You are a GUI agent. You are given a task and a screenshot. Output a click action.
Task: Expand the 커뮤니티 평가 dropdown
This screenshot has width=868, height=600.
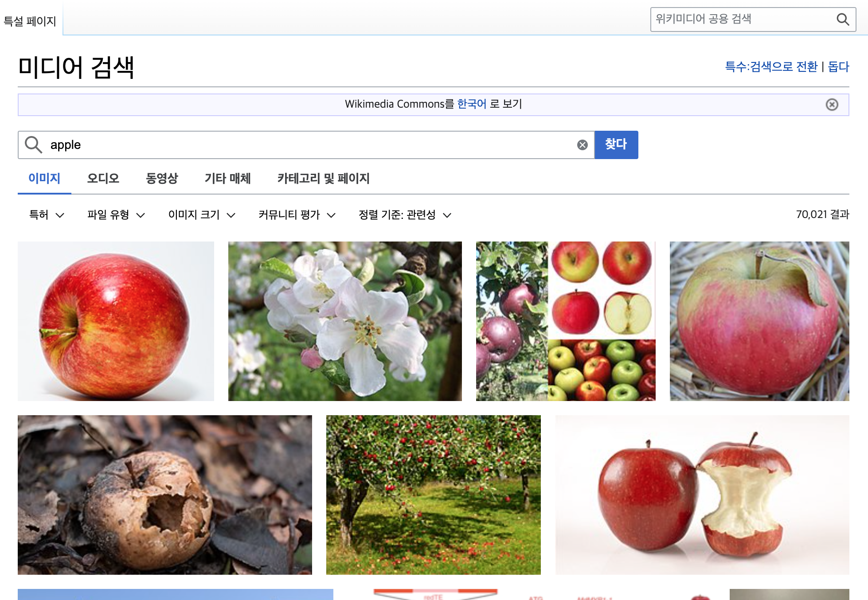click(x=297, y=215)
